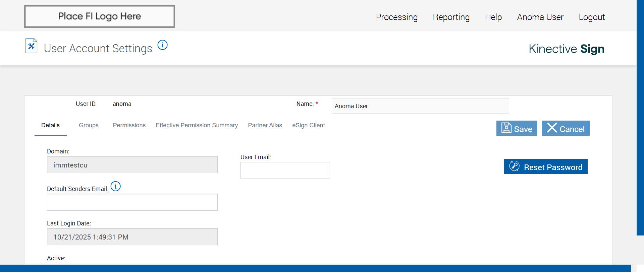Click the User Account Settings page icon
This screenshot has height=272, width=644.
(31, 46)
